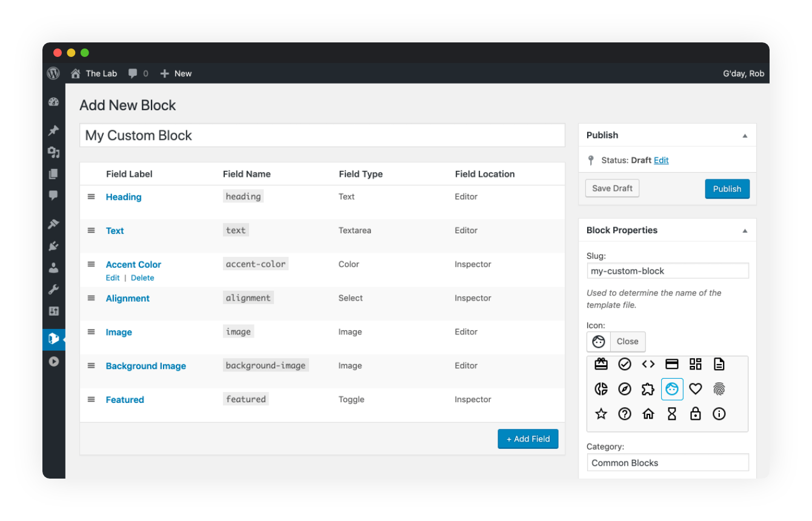Collapse the Block Properties panel
The width and height of the screenshot is (812, 521).
point(745,231)
